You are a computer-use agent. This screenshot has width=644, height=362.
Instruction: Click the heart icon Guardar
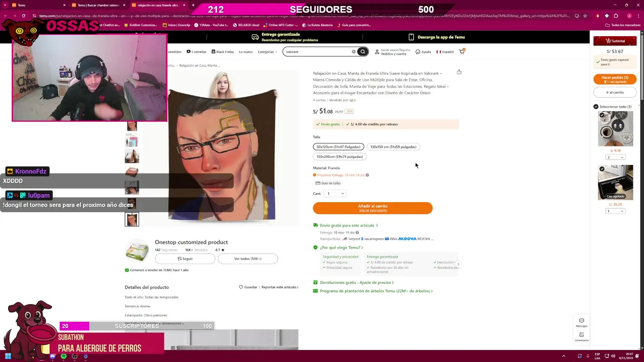coord(241,287)
